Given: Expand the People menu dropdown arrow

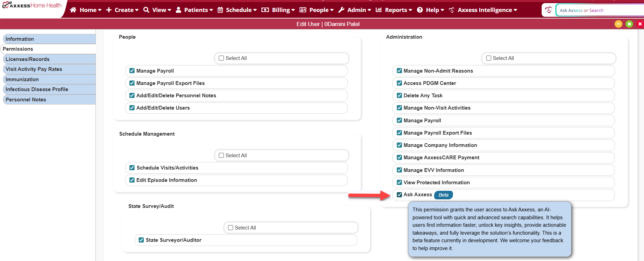Looking at the screenshot, I should (331, 10).
